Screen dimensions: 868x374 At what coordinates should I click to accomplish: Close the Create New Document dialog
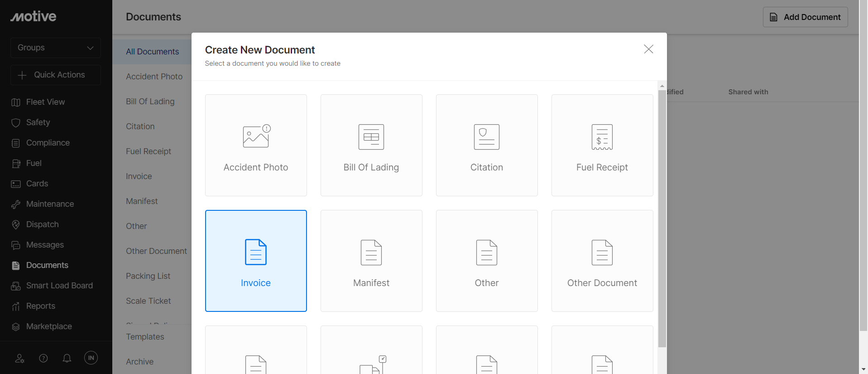[x=648, y=49]
